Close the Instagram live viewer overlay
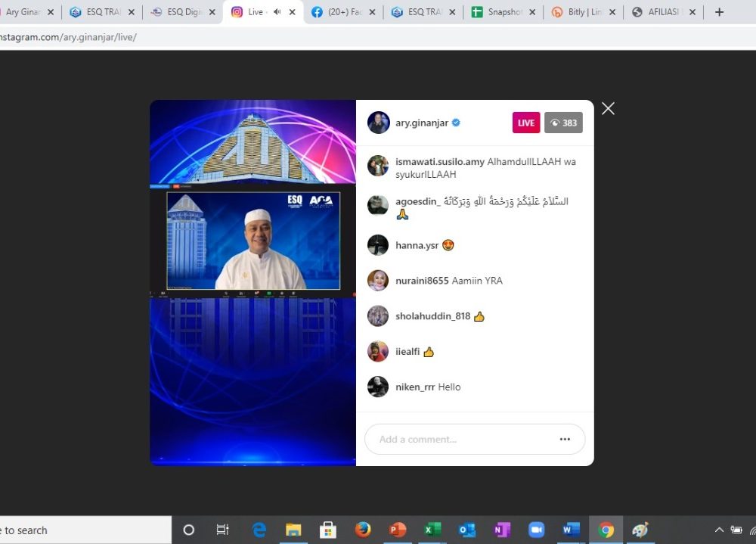 tap(608, 108)
